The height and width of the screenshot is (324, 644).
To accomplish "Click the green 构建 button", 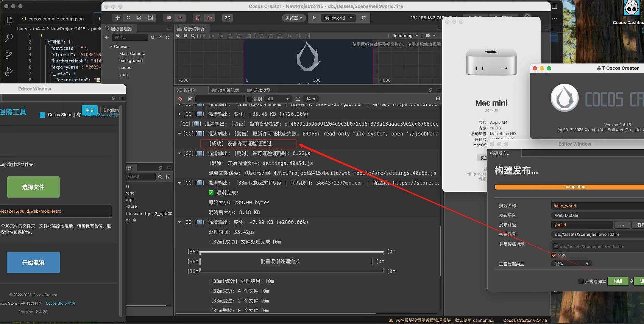I will [618, 281].
